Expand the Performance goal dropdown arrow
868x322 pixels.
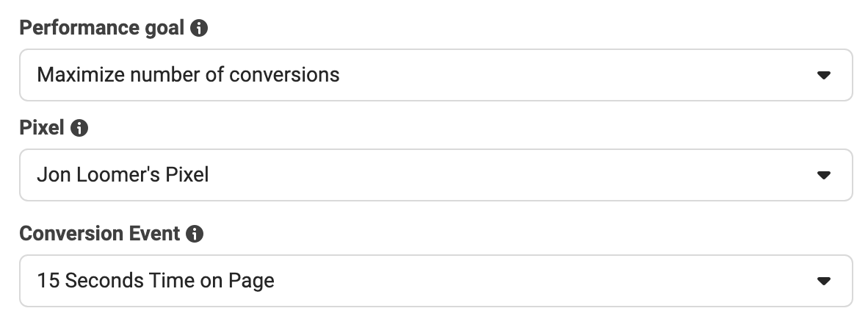click(x=824, y=76)
